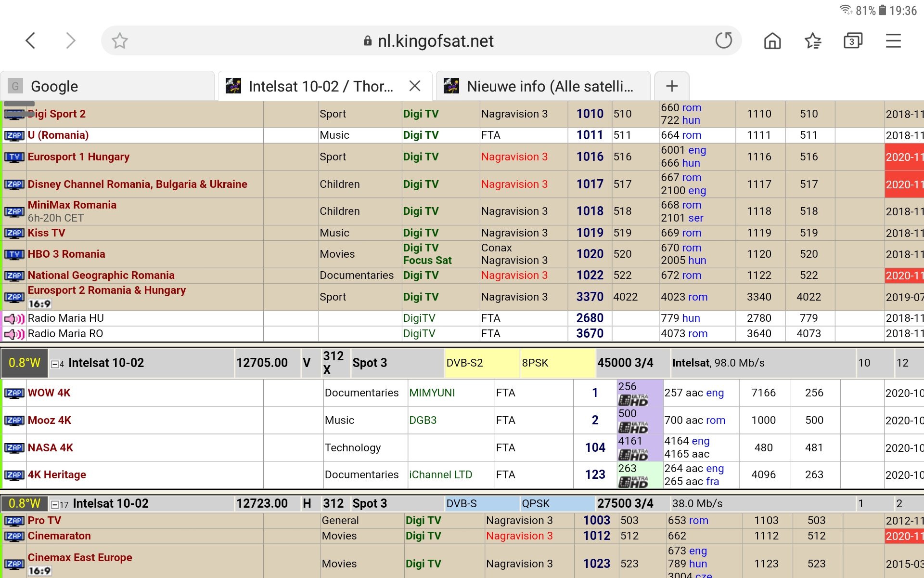This screenshot has width=924, height=578.
Task: Open the bookmarks list icon
Action: (813, 40)
